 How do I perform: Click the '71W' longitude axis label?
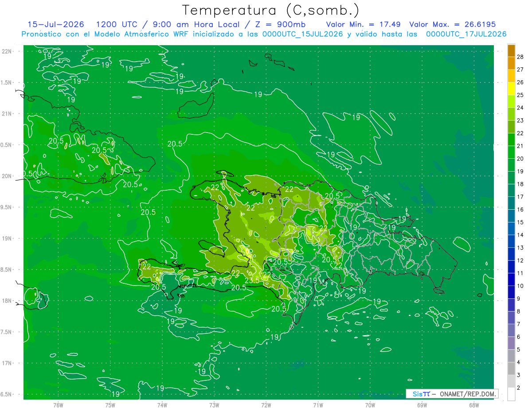318,405
